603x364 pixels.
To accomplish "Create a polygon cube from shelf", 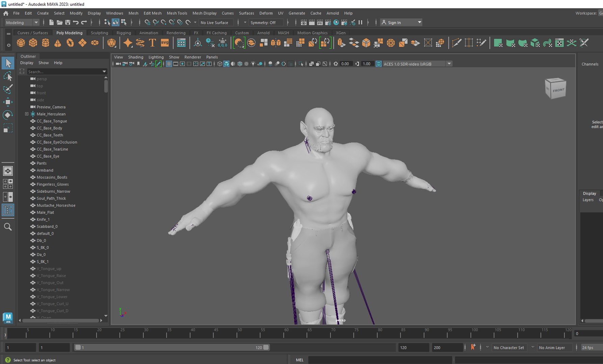I will pos(33,43).
